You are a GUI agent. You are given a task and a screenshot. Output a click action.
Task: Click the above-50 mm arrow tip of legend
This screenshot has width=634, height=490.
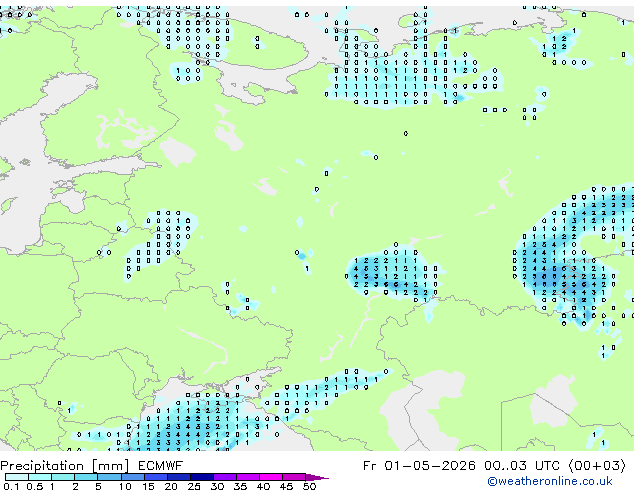click(x=317, y=477)
